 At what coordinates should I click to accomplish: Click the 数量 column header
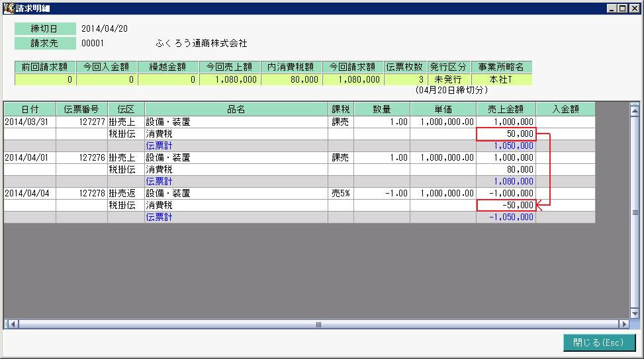pos(381,109)
